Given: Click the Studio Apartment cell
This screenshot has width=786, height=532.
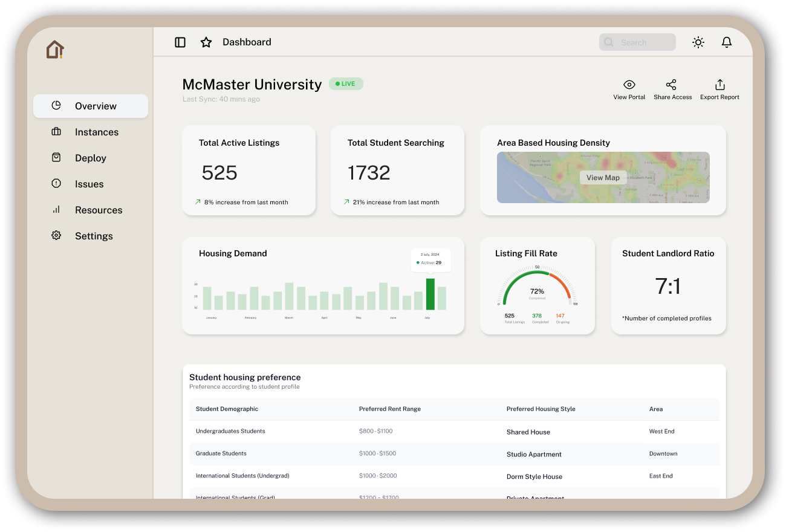Looking at the screenshot, I should (534, 455).
